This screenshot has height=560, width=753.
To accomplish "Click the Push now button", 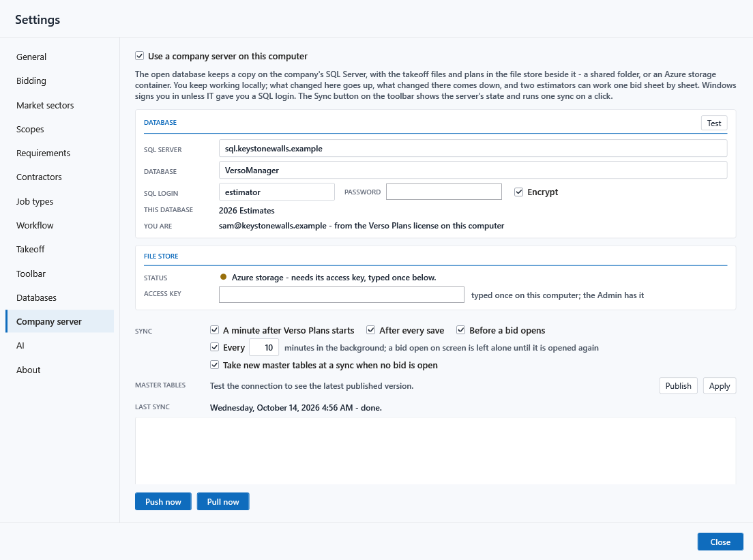I will 163,501.
